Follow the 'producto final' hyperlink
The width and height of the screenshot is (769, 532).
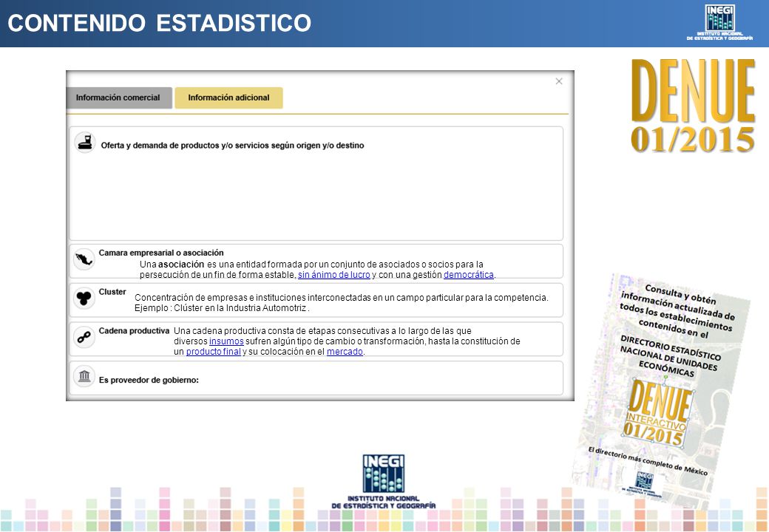[x=214, y=352]
